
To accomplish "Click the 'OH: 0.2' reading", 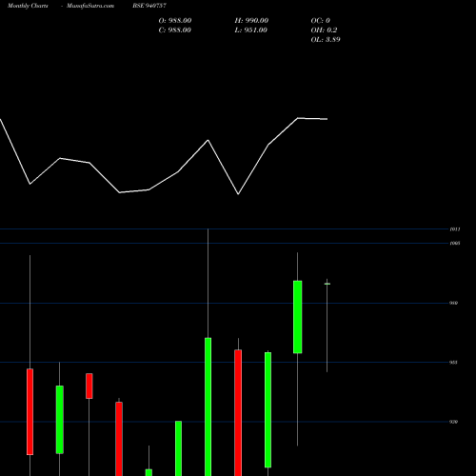I will click(x=324, y=30).
